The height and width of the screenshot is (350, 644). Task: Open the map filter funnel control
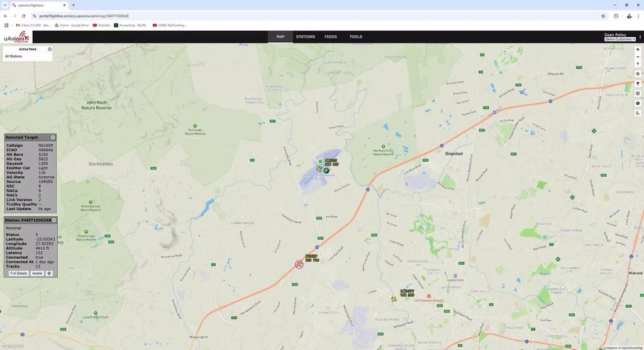click(x=638, y=84)
